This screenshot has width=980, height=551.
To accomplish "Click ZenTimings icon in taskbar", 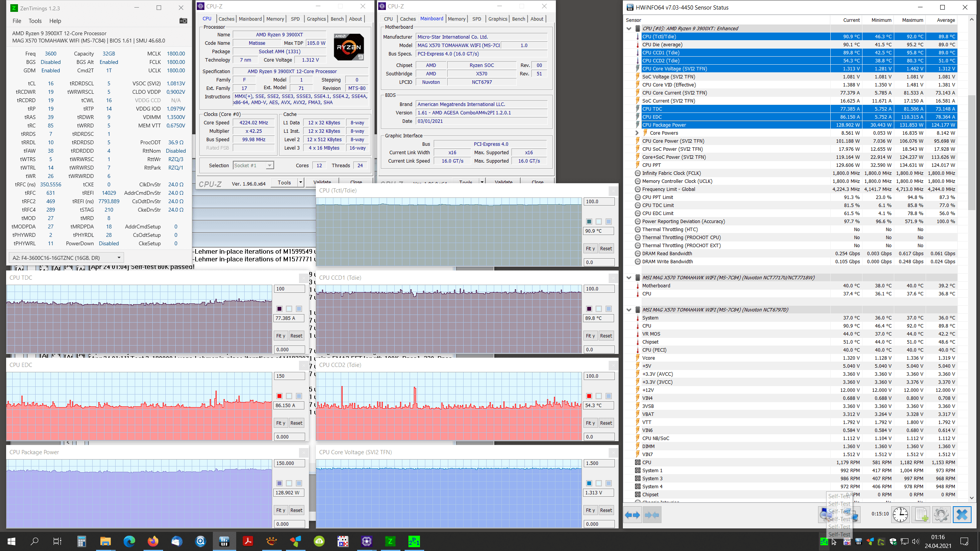I will pos(390,541).
